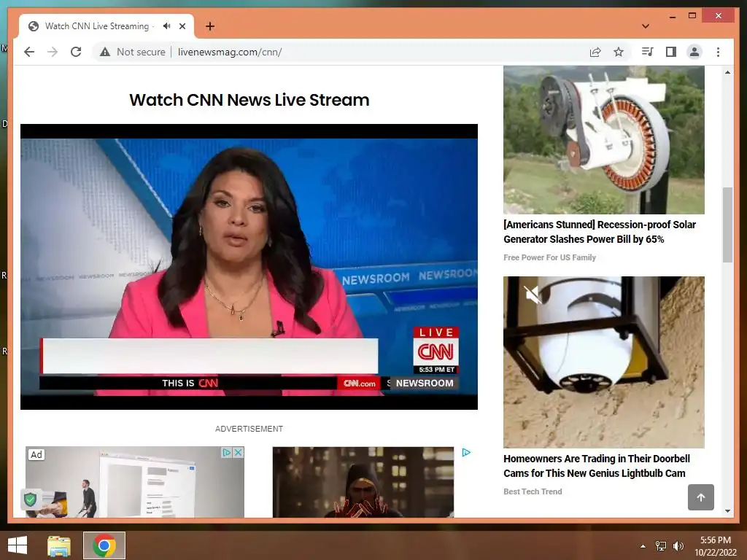This screenshot has width=747, height=560.
Task: Expand the tab search dropdown chevron
Action: [x=646, y=26]
